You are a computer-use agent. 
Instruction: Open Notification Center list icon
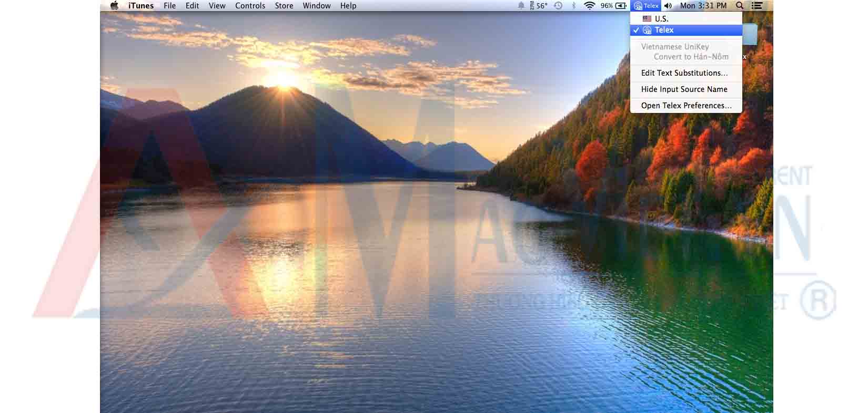pos(756,6)
